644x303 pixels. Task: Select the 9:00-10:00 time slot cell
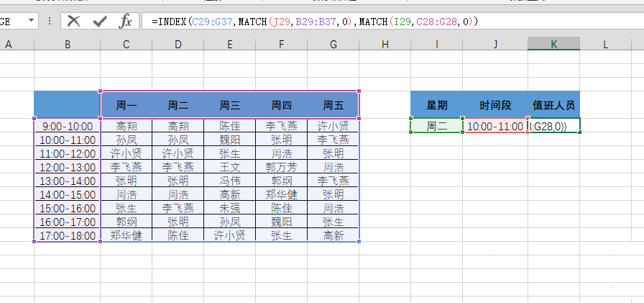68,126
